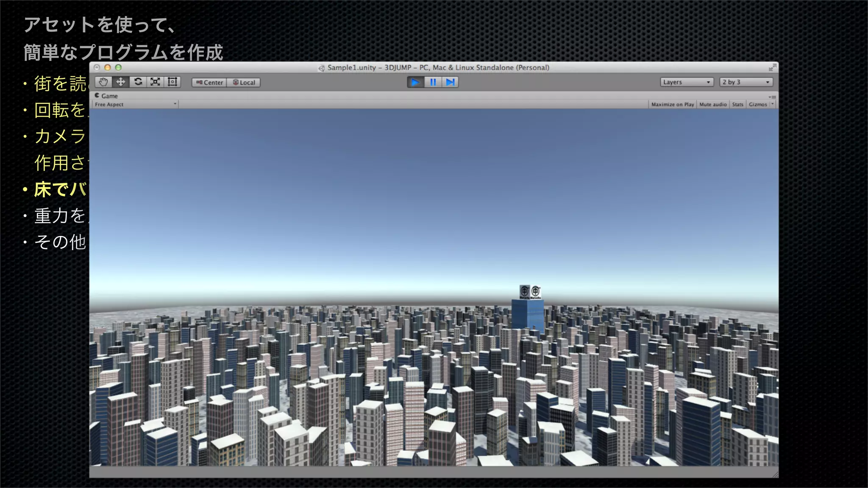Screen dimensions: 868x488
Task: Select the Scale tool
Action: click(x=155, y=82)
